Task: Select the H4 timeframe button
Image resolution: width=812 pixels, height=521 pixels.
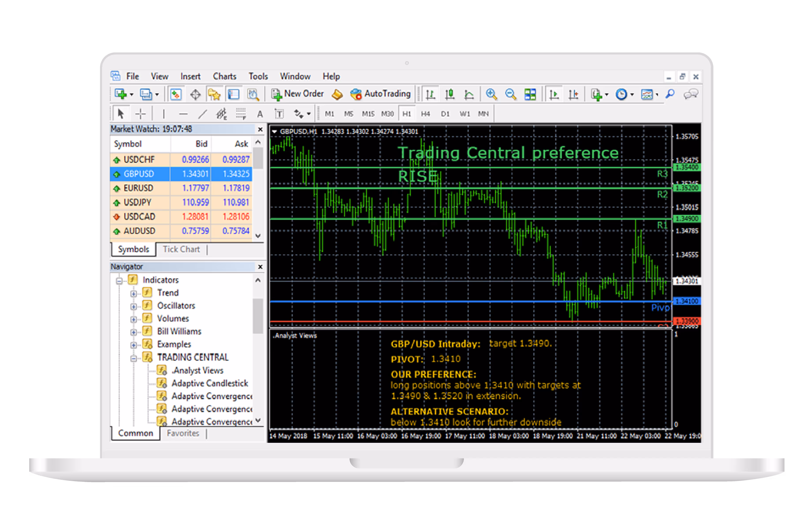Action: point(426,114)
